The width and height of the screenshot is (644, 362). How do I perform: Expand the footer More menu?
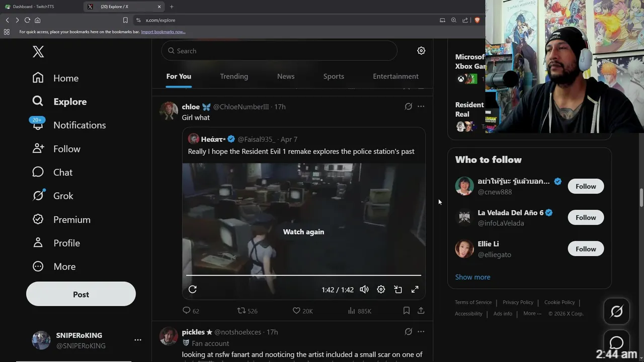point(532,314)
